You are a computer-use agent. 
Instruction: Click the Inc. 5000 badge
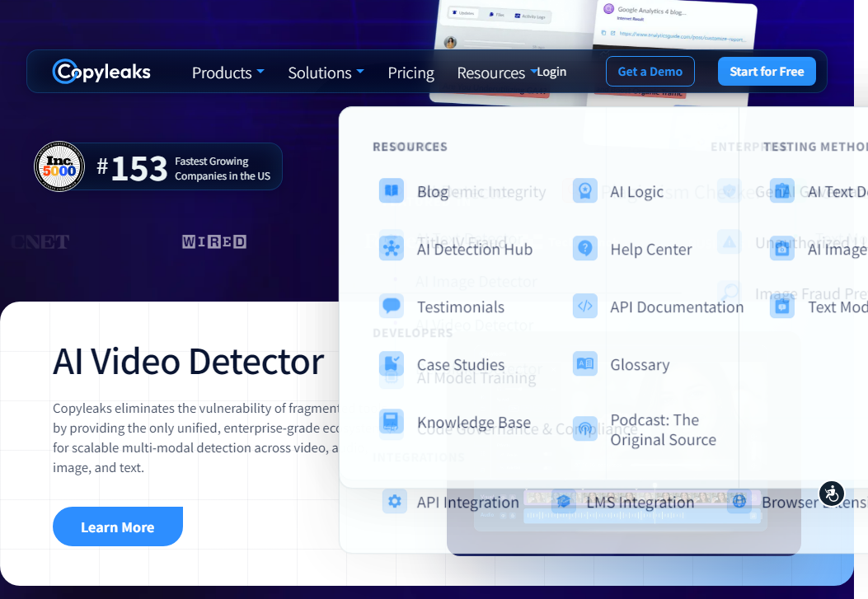coord(59,166)
